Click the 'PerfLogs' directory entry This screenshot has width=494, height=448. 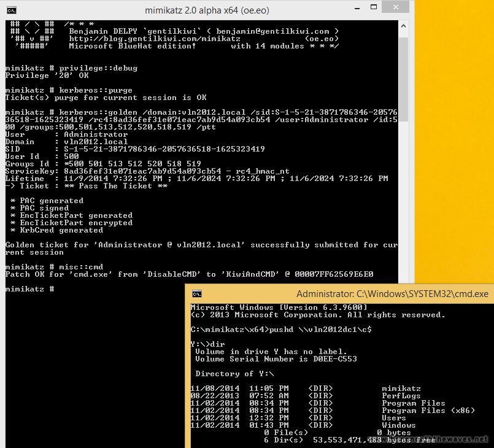401,396
